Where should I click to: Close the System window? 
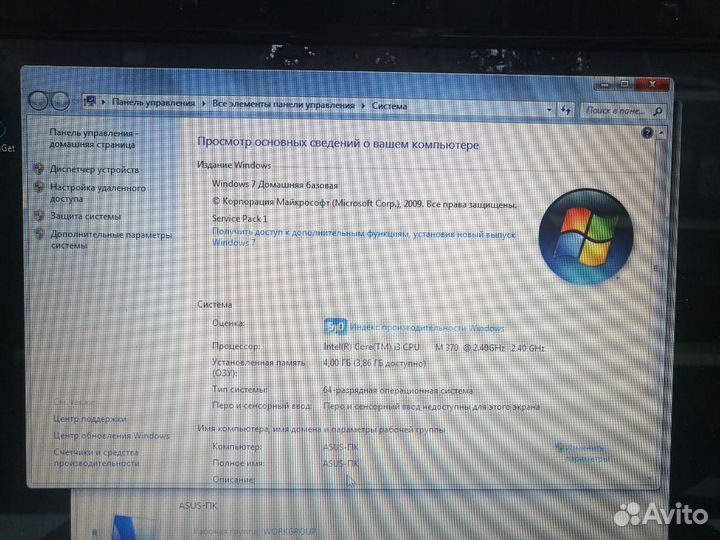(x=652, y=84)
